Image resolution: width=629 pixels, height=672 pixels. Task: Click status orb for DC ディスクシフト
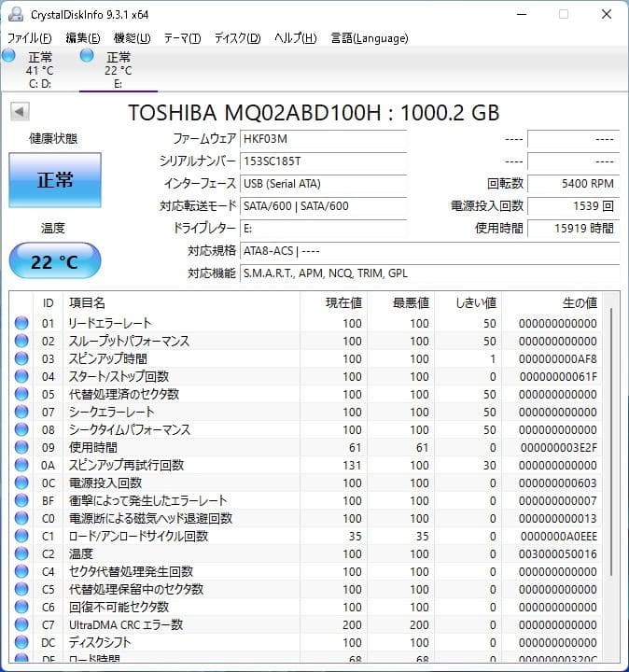[21, 642]
